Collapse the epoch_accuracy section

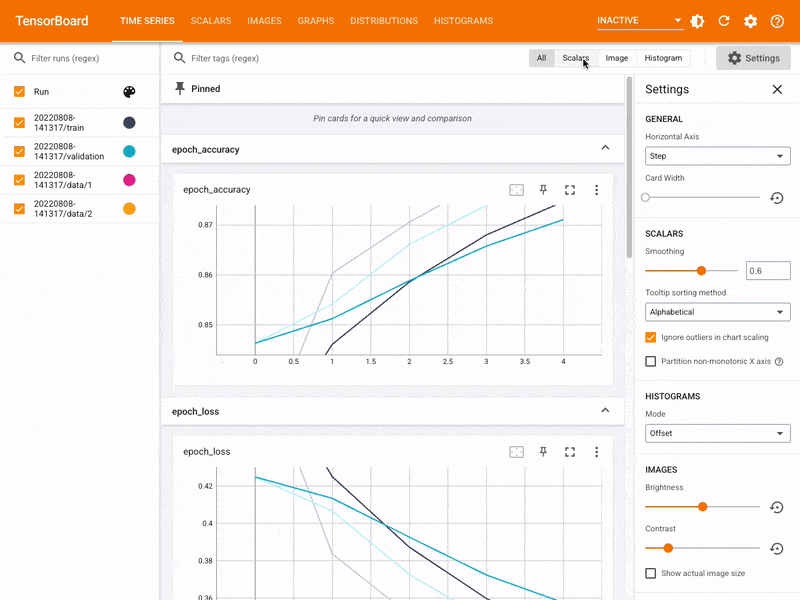point(605,148)
